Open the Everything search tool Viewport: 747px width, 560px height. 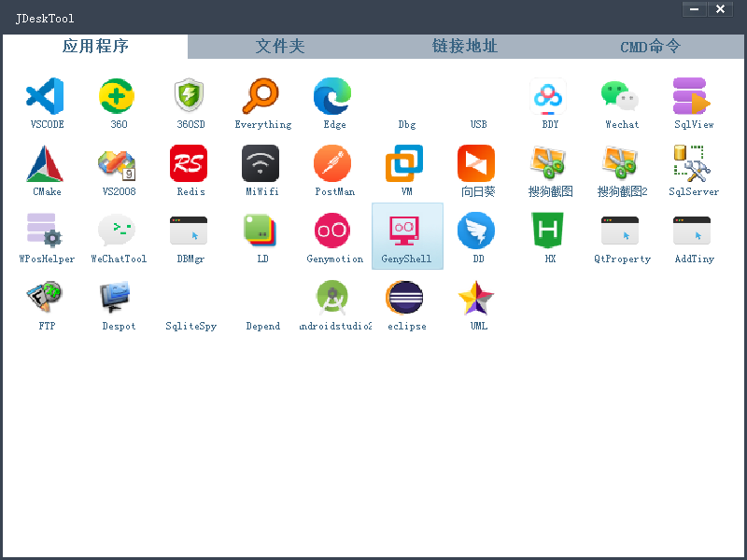(262, 98)
